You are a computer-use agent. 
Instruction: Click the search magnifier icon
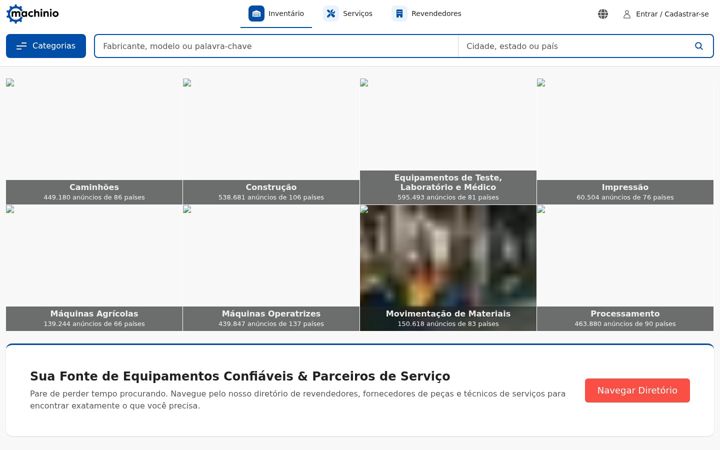coord(699,46)
